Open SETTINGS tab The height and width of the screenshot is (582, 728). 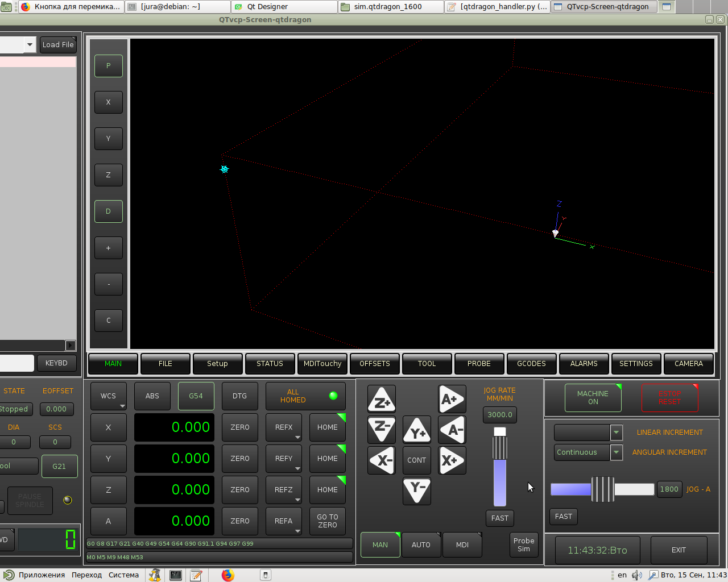636,364
